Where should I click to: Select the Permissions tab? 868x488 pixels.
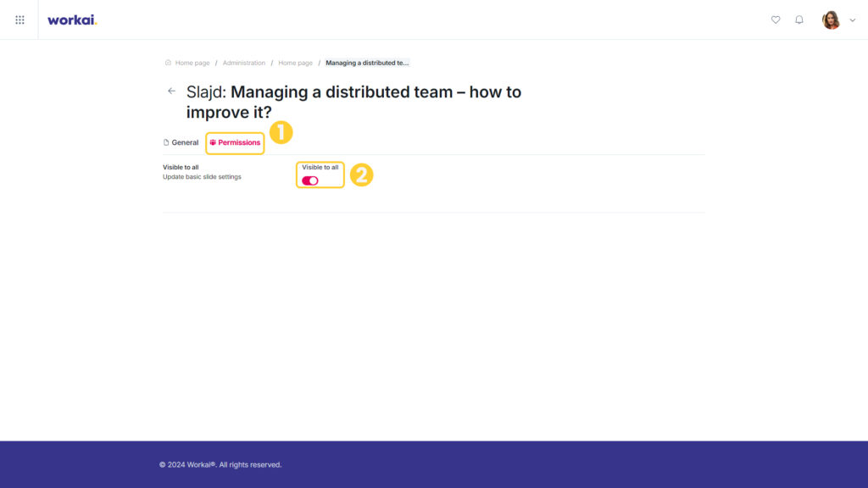point(235,142)
